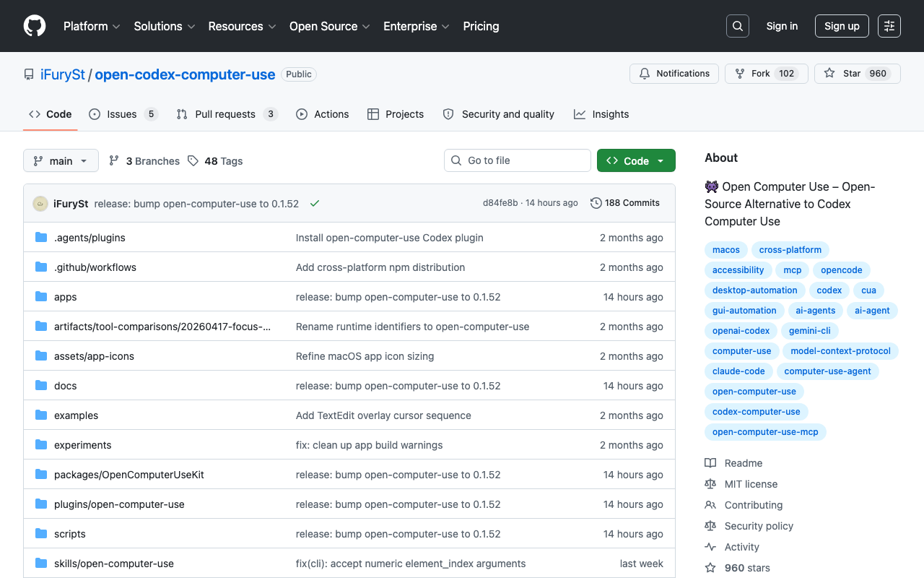The width and height of the screenshot is (924, 578).
Task: Click the Sign up button
Action: pos(842,26)
